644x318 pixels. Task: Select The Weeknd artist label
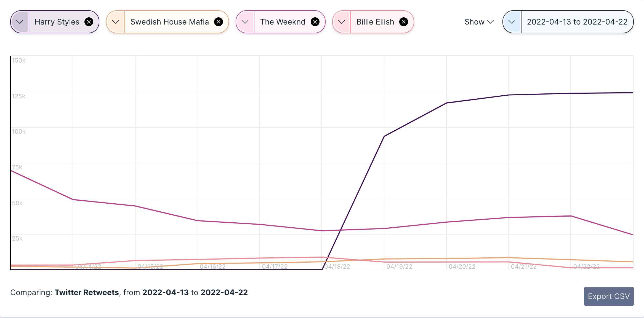(283, 22)
